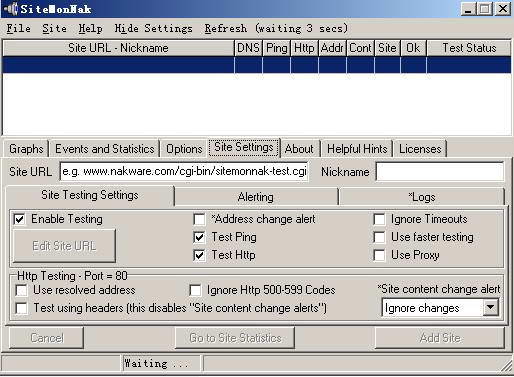The height and width of the screenshot is (377, 514).
Task: Switch to the Graphs tab
Action: (26, 149)
